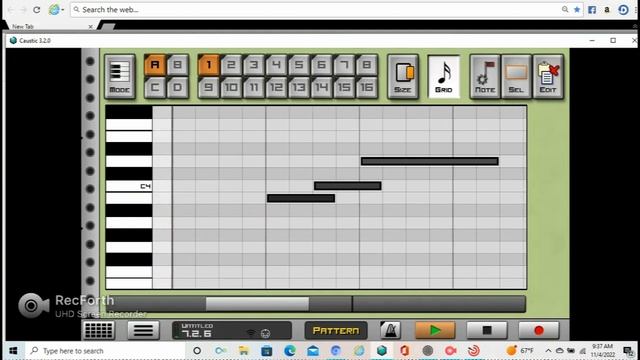Select pattern slot 5

coord(299,65)
